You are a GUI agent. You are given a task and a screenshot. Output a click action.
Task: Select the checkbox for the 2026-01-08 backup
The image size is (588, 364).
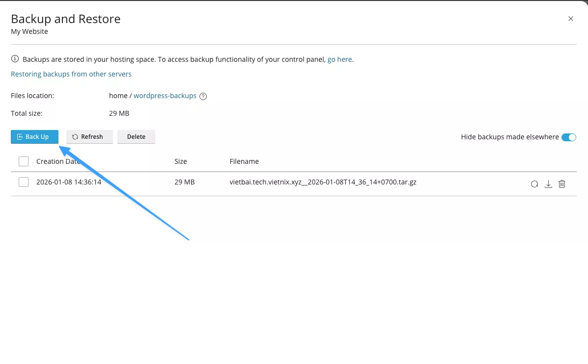click(x=23, y=182)
